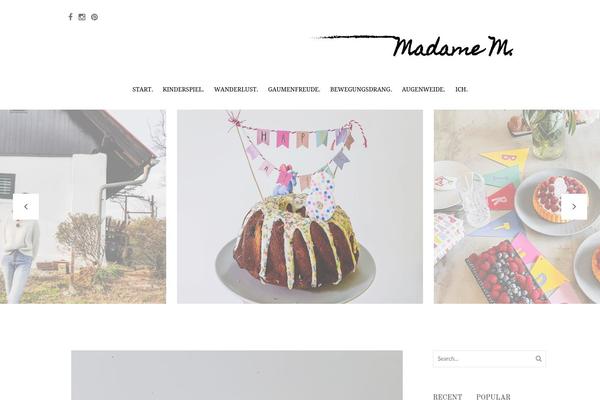Click the Madame M. logo
The height and width of the screenshot is (400, 600).
coord(412,46)
